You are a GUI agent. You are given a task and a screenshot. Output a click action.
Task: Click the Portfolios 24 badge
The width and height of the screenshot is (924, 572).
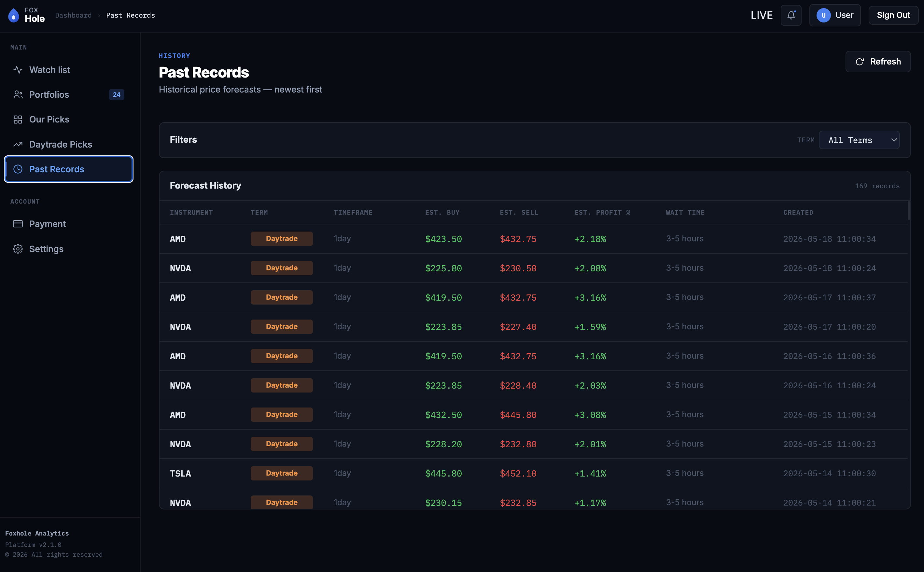117,94
